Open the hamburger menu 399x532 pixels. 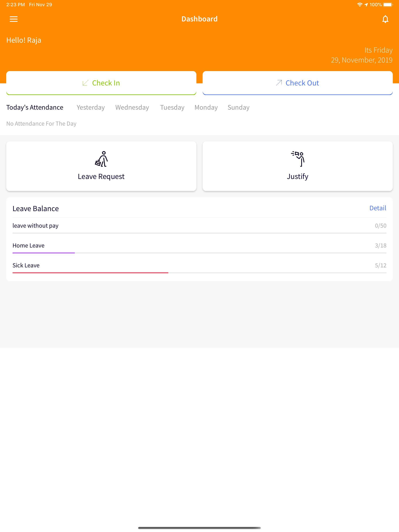[x=13, y=19]
